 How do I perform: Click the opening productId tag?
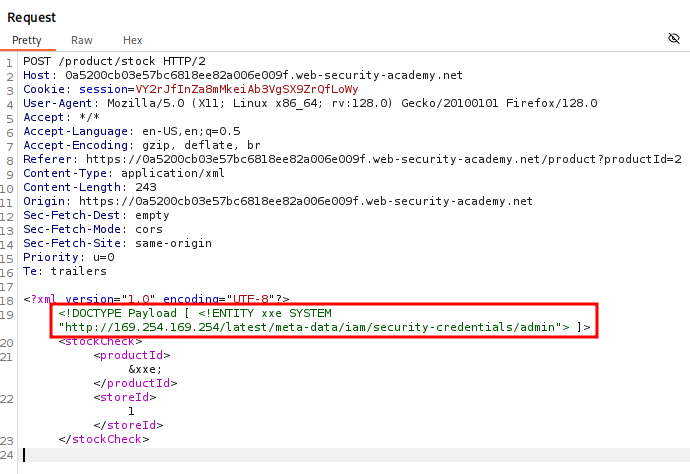(x=132, y=356)
